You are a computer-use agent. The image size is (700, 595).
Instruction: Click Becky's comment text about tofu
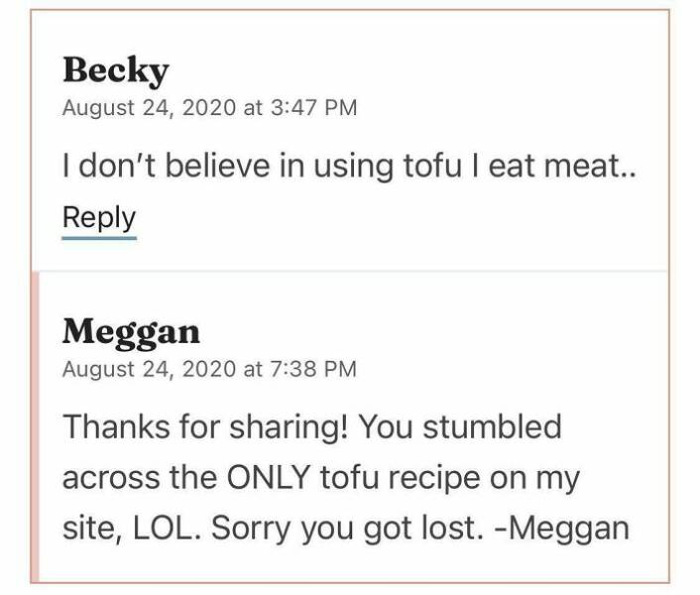(349, 168)
